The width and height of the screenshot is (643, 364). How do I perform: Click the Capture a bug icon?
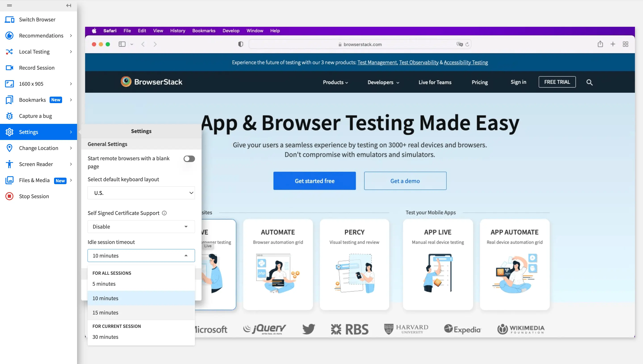10,116
